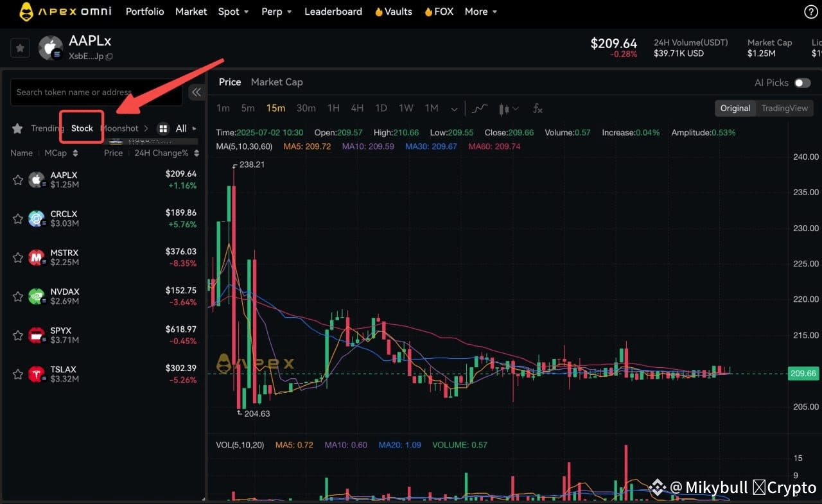Star the TSLAX row as favorite
Image resolution: width=822 pixels, height=504 pixels.
tap(18, 374)
